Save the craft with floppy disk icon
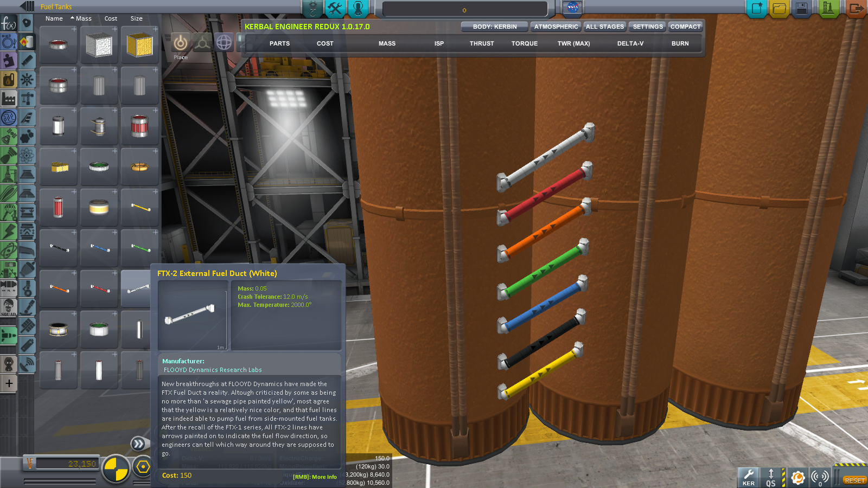Viewport: 868px width, 488px height. tap(802, 9)
